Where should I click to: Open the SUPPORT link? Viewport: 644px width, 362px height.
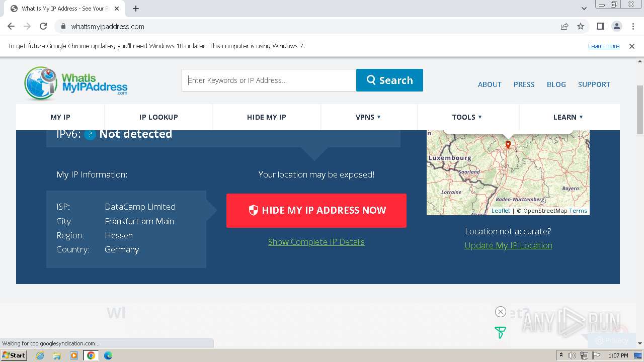coord(594,84)
